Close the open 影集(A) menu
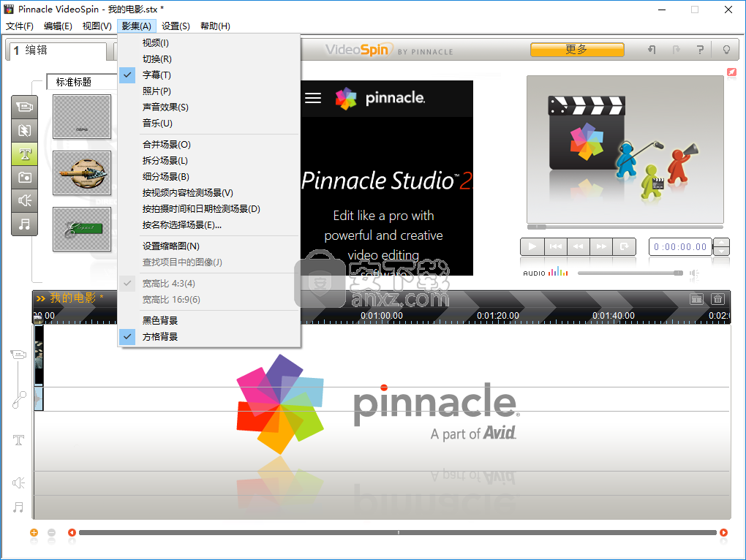746x560 pixels. 137,26
